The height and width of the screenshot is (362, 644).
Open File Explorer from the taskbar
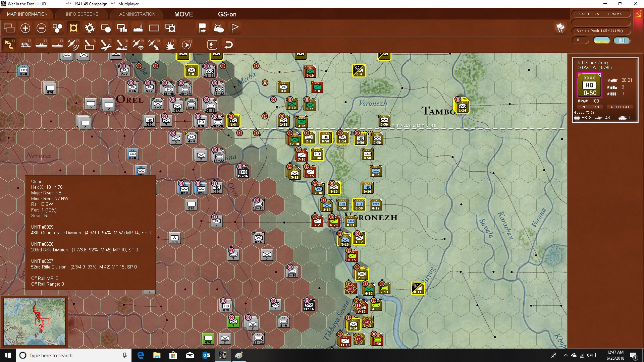point(157,355)
